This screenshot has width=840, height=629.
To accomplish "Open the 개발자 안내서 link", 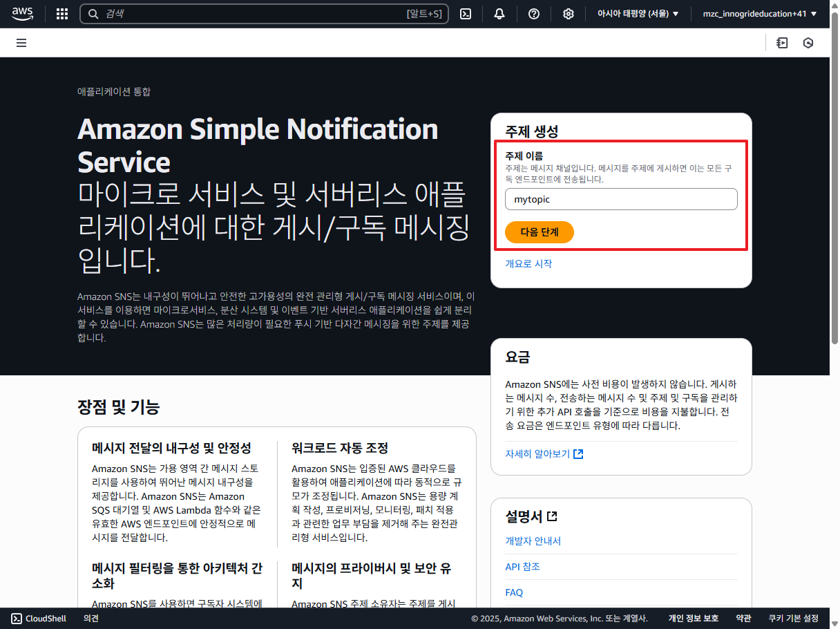I will [533, 541].
